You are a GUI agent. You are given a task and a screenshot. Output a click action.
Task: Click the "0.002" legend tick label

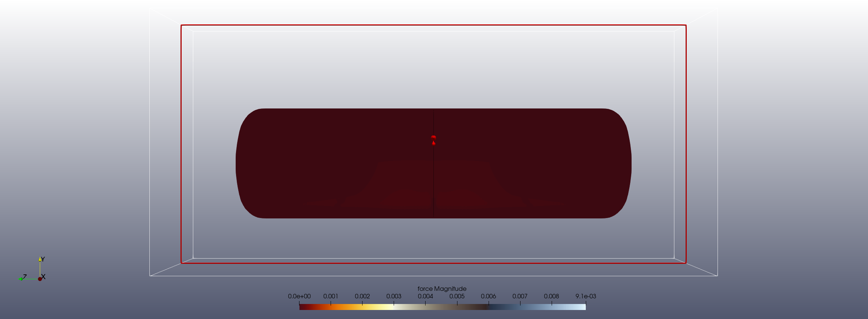362,296
